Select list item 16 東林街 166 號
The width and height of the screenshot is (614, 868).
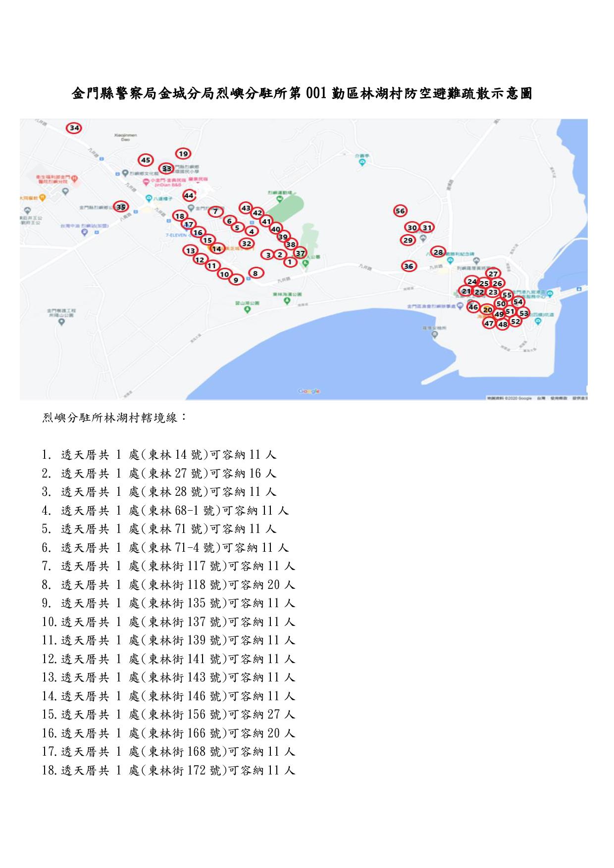click(168, 733)
